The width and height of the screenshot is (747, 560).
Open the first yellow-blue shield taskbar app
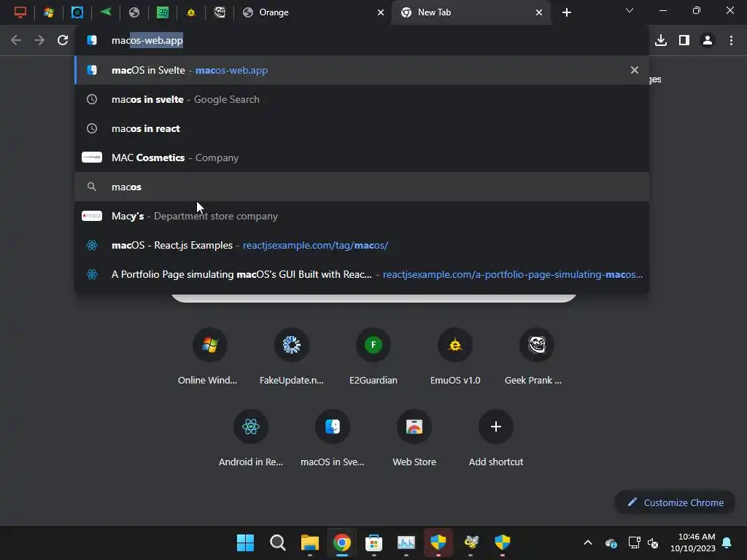[438, 542]
